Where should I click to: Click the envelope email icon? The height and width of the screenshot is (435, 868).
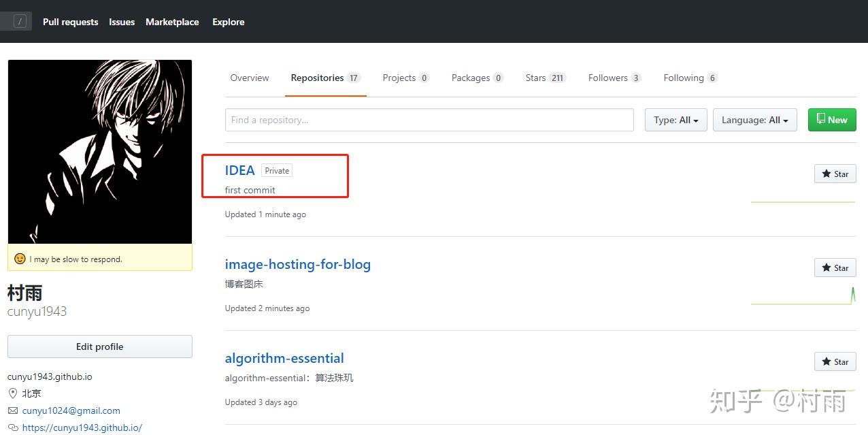pyautogui.click(x=13, y=410)
